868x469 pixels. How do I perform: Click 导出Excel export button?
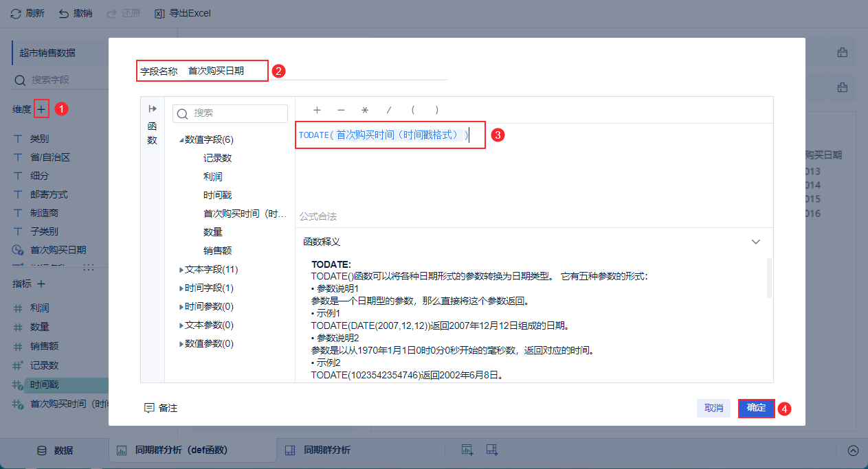click(183, 13)
